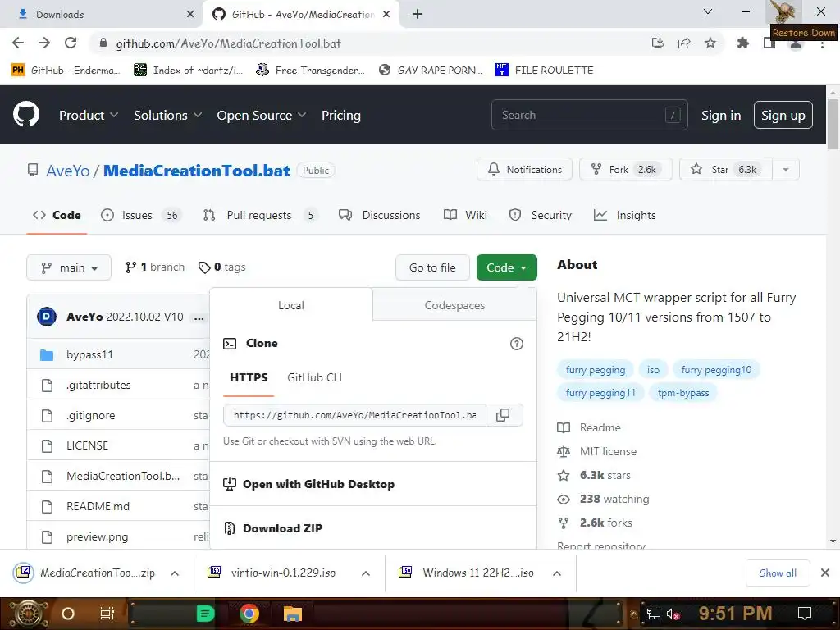The image size is (840, 630).
Task: Bookmark this page with the star icon
Action: click(710, 43)
